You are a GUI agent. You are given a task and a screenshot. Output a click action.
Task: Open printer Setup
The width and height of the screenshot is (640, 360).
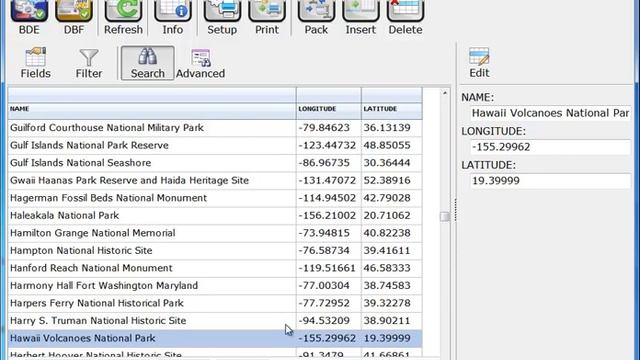[222, 18]
